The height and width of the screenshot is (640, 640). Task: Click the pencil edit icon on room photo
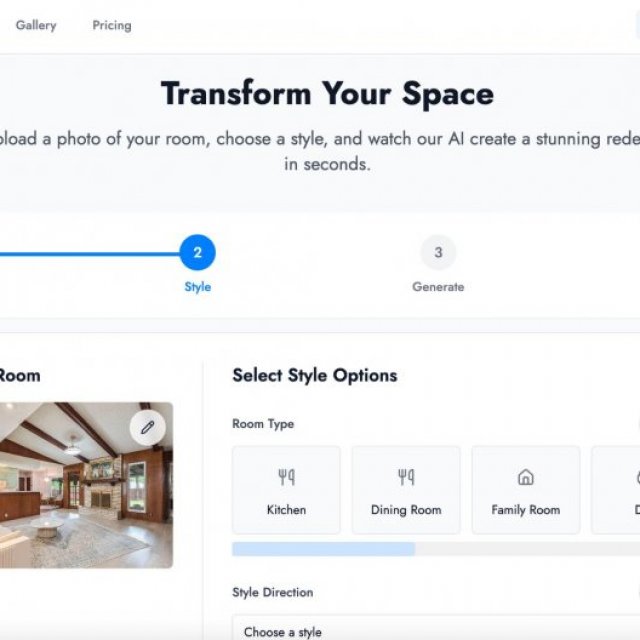(147, 427)
